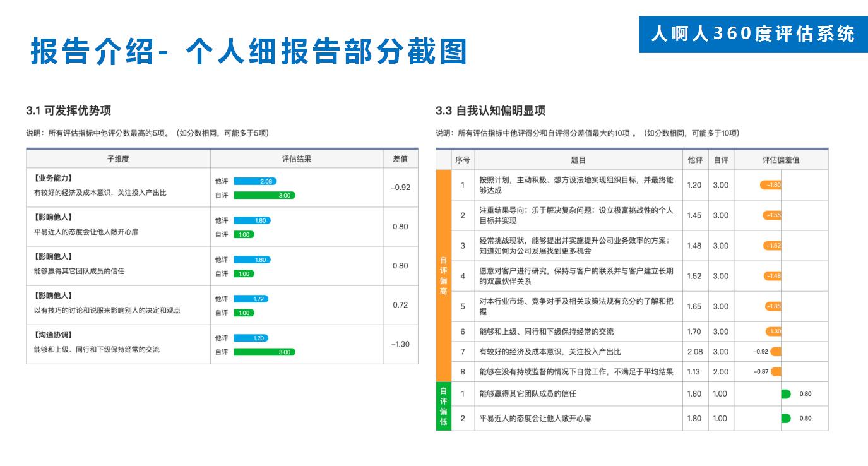This screenshot has width=868, height=466.
Task: Click the 0.72 difference value
Action: click(x=400, y=305)
